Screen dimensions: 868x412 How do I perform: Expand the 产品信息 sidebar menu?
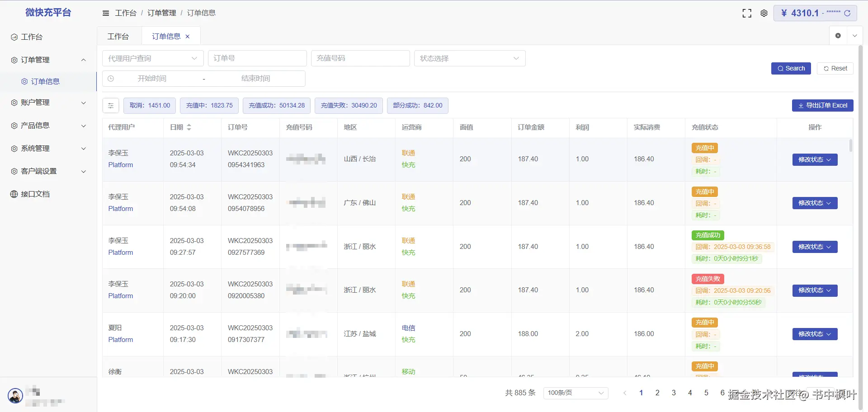48,126
